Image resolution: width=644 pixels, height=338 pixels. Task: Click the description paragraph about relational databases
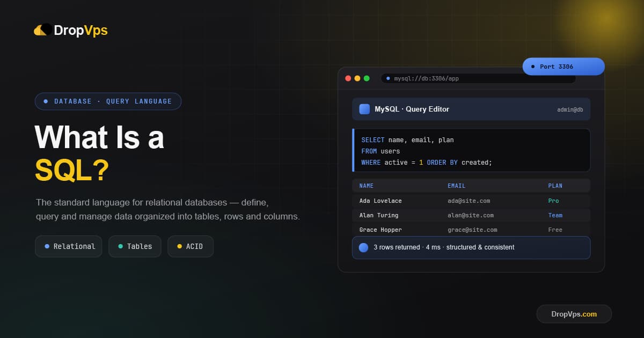pos(168,210)
